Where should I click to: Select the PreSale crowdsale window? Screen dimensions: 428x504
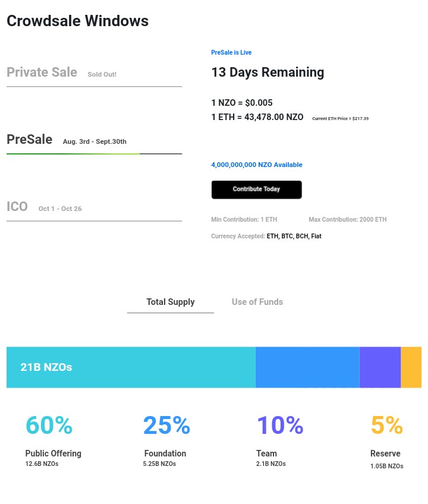click(30, 140)
